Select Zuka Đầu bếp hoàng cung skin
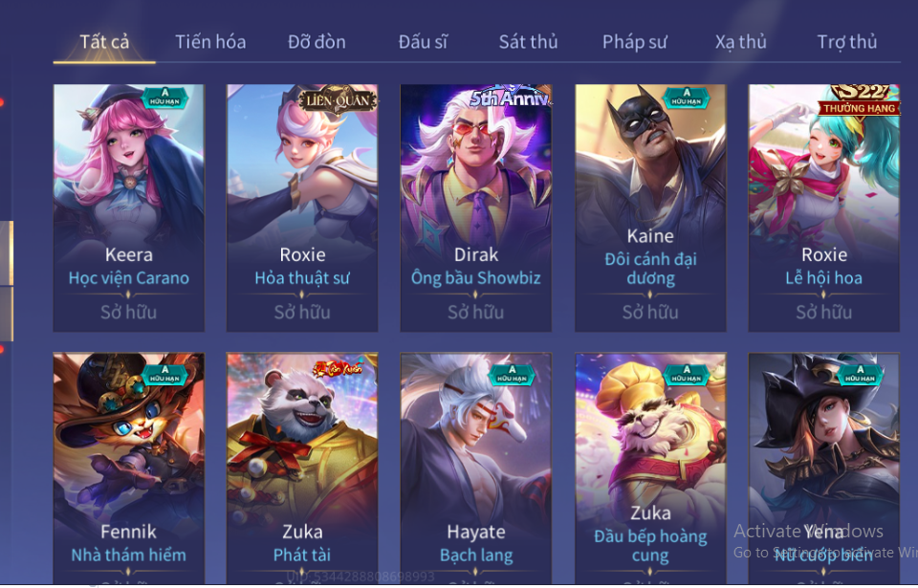The image size is (918, 588). tap(650, 468)
